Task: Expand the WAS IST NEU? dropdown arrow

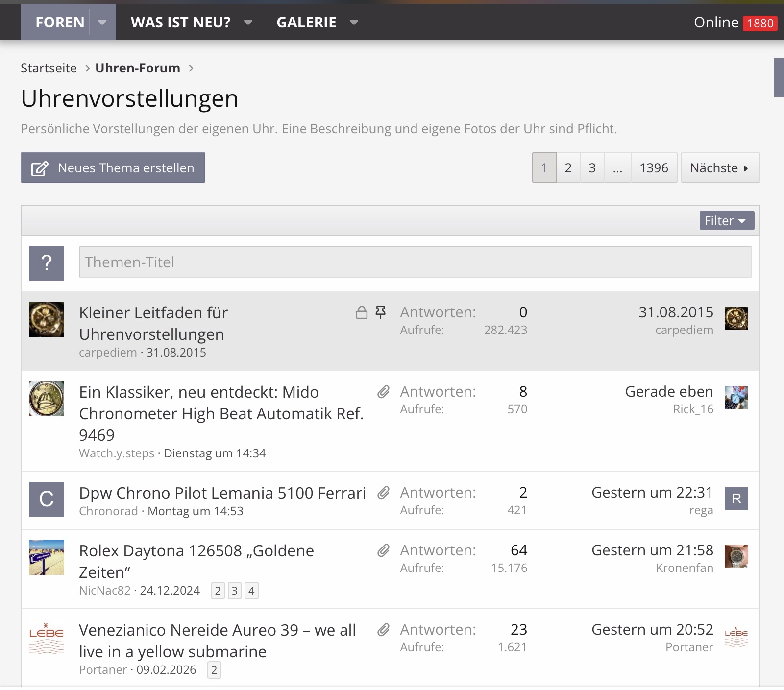Action: coord(248,23)
